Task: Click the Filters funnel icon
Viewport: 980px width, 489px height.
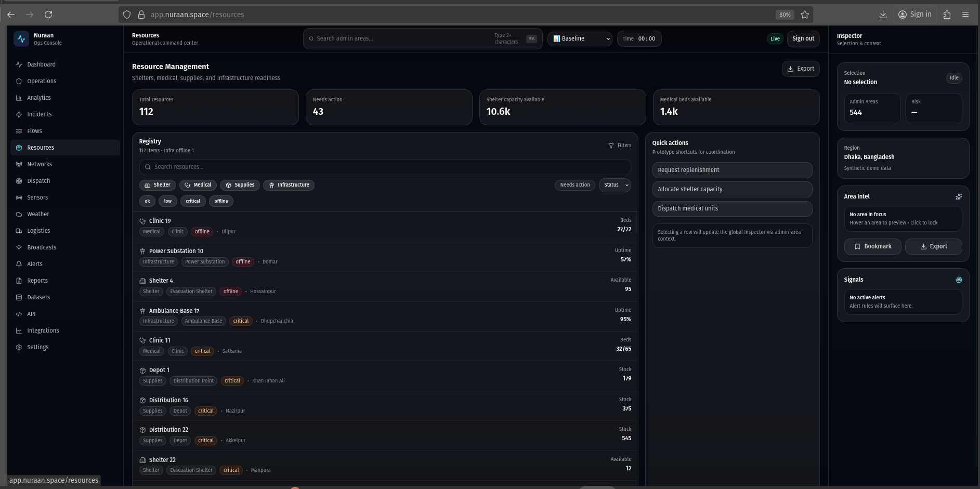Action: pos(611,146)
